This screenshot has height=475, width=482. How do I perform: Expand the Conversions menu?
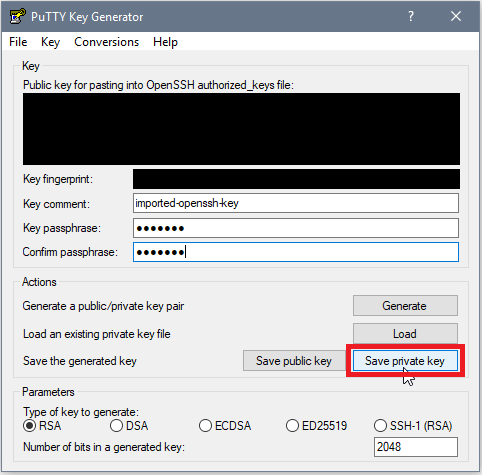click(x=106, y=42)
